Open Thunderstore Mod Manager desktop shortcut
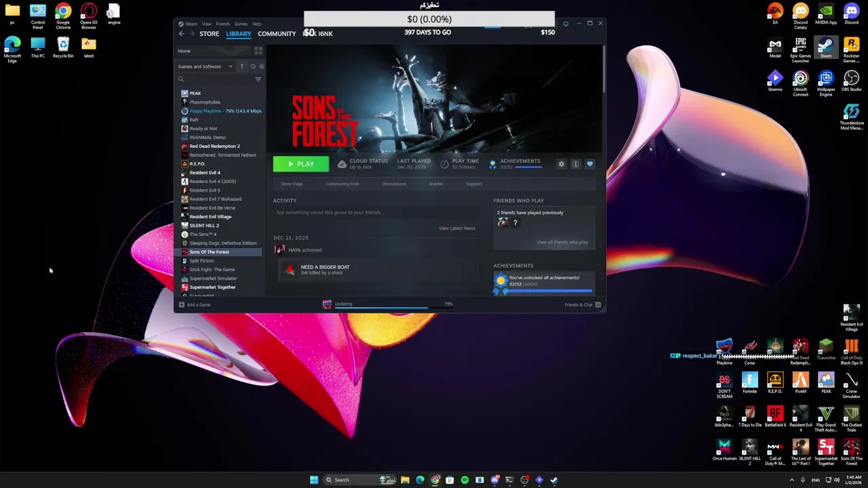The width and height of the screenshot is (868, 488). coord(851,117)
